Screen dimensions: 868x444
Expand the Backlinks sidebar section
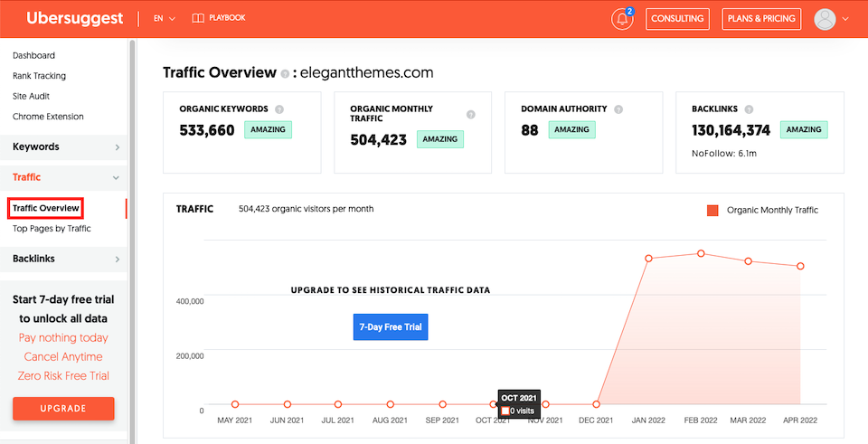(x=63, y=260)
